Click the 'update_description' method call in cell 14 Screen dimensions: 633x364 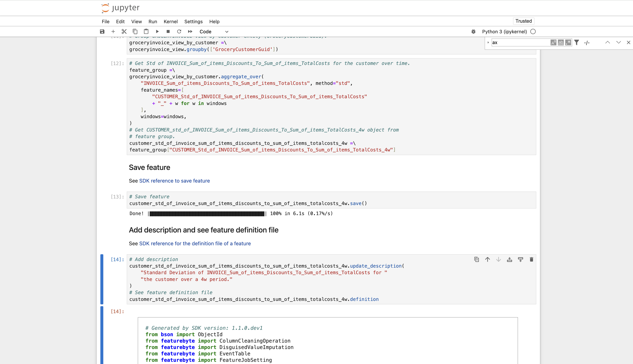(x=376, y=266)
